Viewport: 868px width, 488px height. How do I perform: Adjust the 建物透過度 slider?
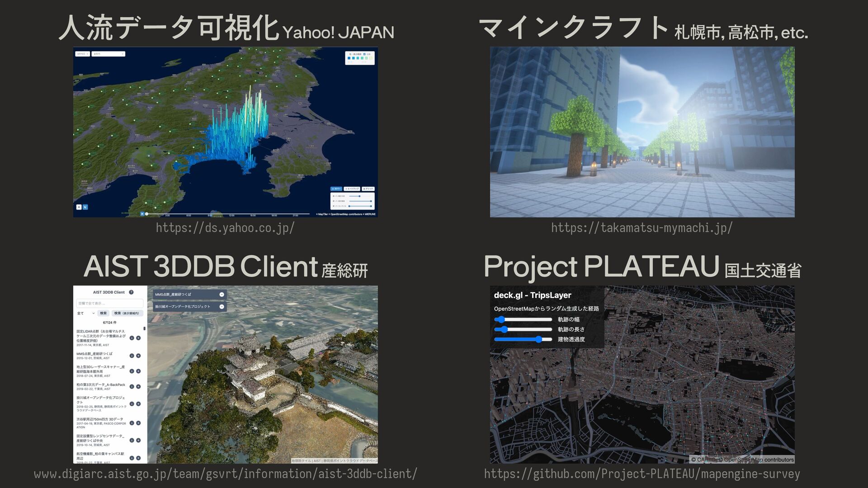[538, 339]
